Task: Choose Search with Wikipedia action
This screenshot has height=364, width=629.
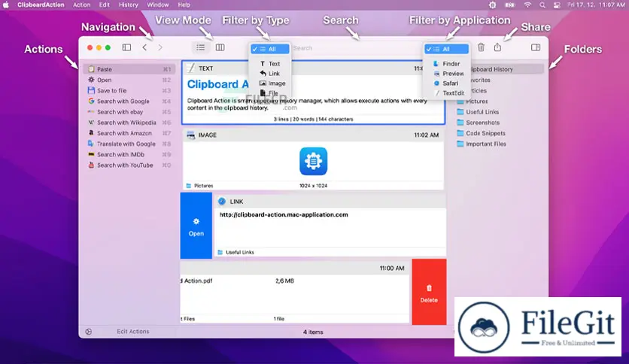Action: coord(129,123)
